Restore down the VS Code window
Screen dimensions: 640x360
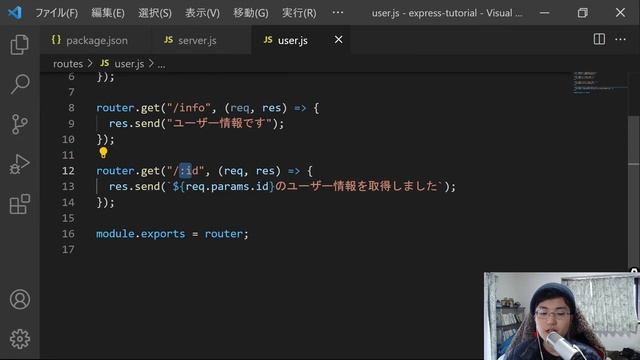(582, 13)
